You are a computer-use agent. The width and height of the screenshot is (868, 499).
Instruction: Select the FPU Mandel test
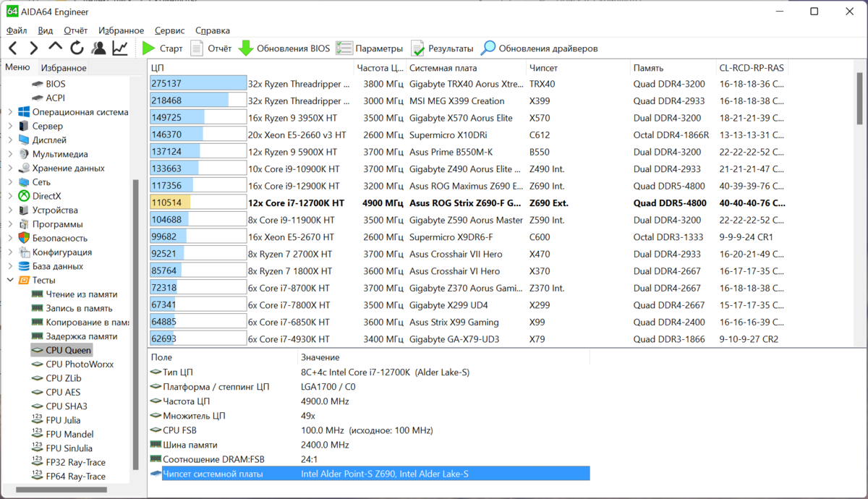point(69,435)
